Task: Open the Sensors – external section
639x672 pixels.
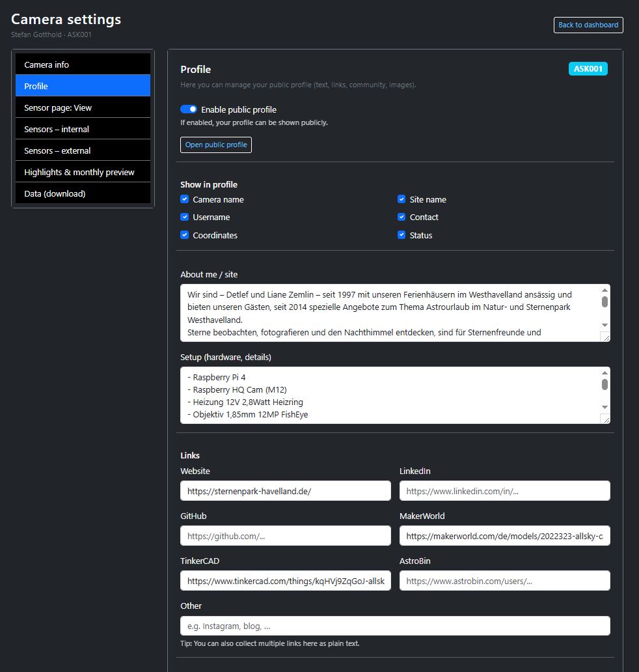Action: coord(83,150)
